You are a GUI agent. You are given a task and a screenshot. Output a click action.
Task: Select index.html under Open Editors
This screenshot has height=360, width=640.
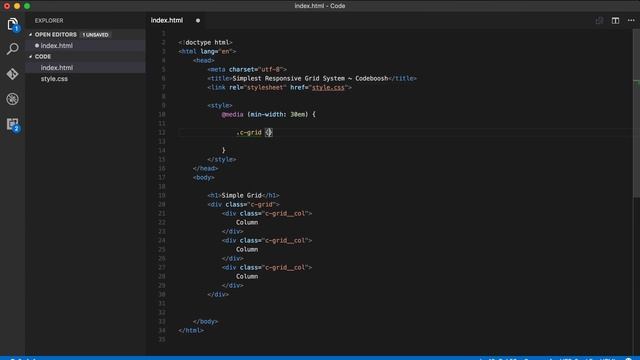pos(86,46)
